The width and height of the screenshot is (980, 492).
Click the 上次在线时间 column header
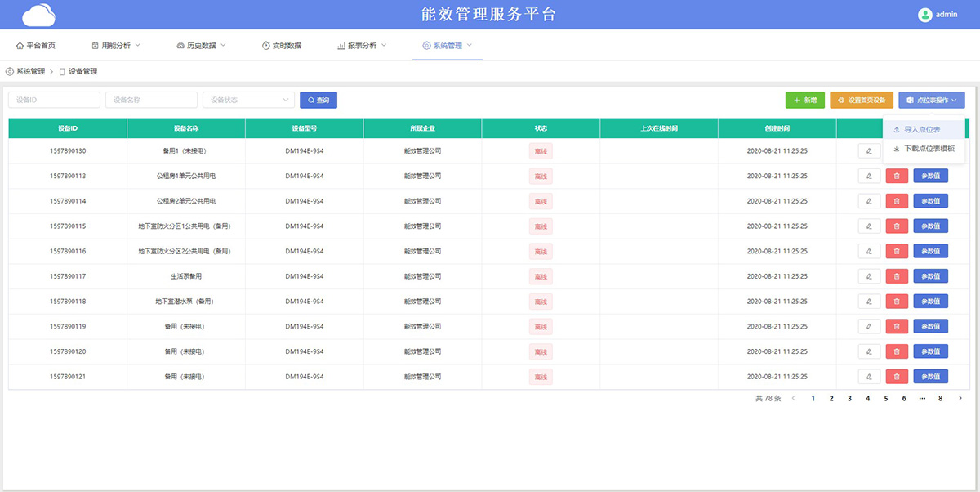click(x=659, y=128)
